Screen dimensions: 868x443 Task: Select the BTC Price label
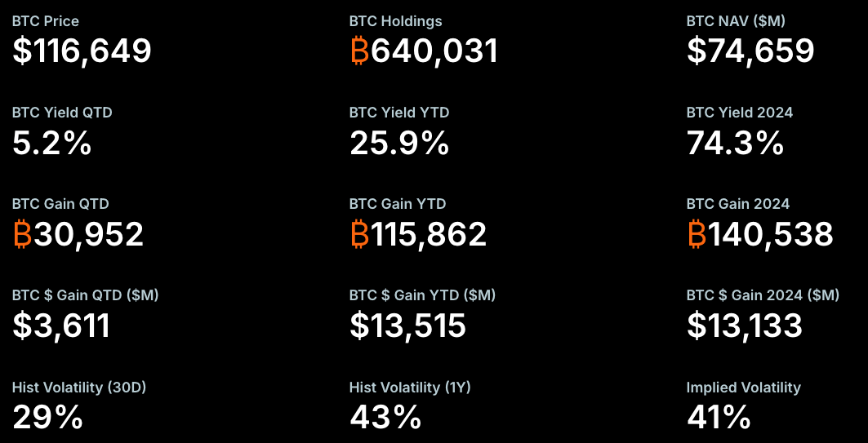click(46, 21)
